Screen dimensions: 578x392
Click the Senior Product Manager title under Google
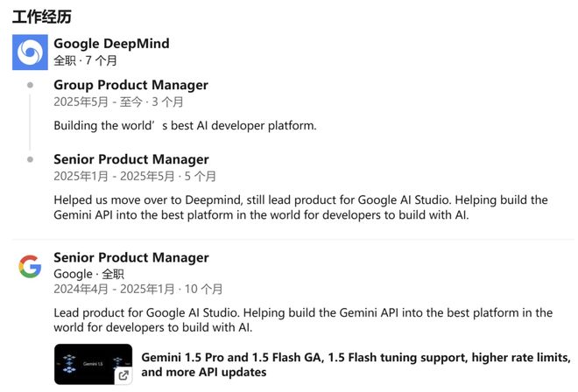click(131, 257)
